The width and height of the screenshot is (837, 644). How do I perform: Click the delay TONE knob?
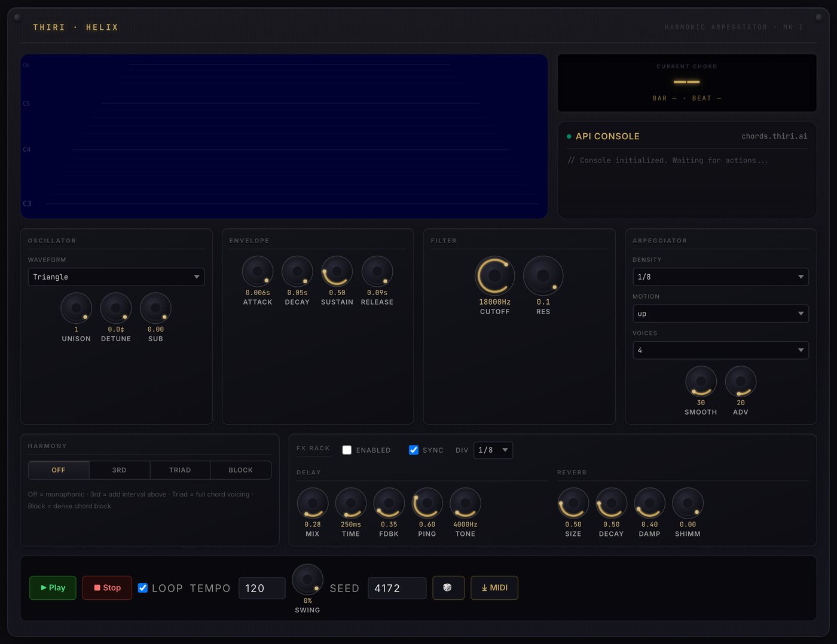[x=465, y=504]
